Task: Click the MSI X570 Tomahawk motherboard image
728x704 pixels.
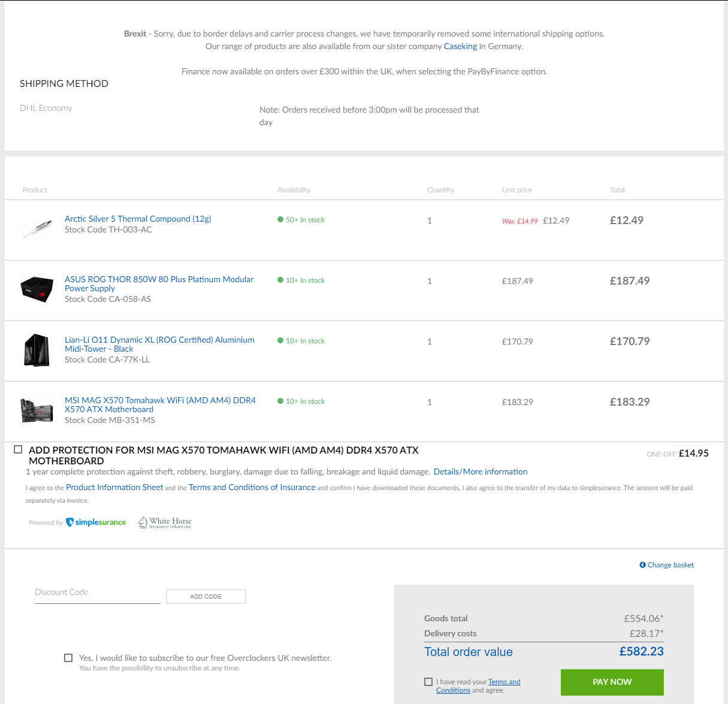Action: click(37, 410)
